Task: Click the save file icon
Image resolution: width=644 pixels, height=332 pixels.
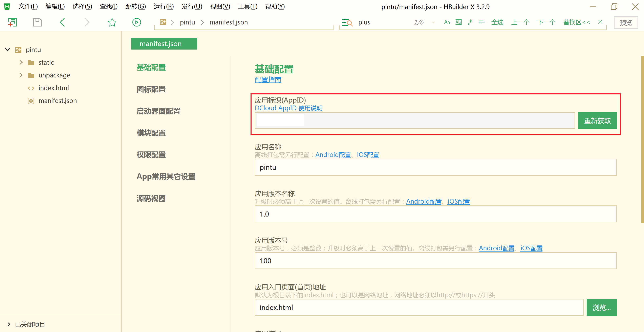Action: (37, 22)
